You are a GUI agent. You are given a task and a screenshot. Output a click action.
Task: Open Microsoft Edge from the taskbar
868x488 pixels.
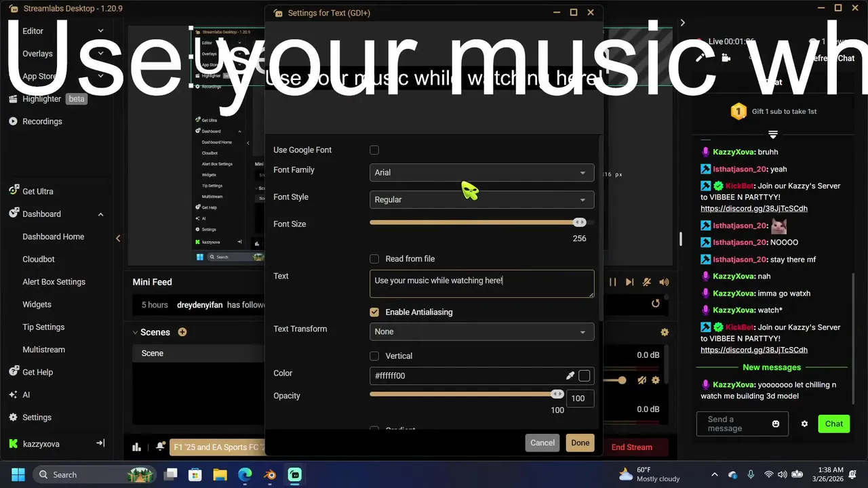point(245,474)
